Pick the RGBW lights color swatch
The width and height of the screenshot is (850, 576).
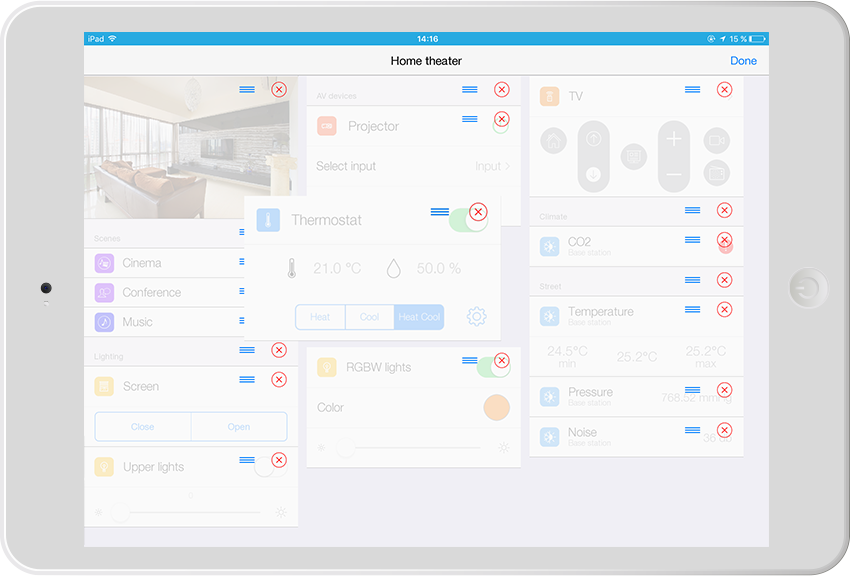[x=496, y=407]
